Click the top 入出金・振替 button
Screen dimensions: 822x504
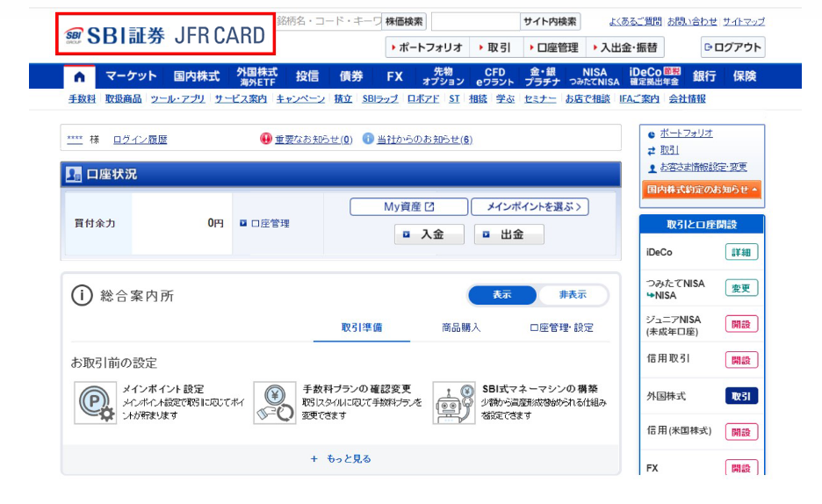(625, 47)
